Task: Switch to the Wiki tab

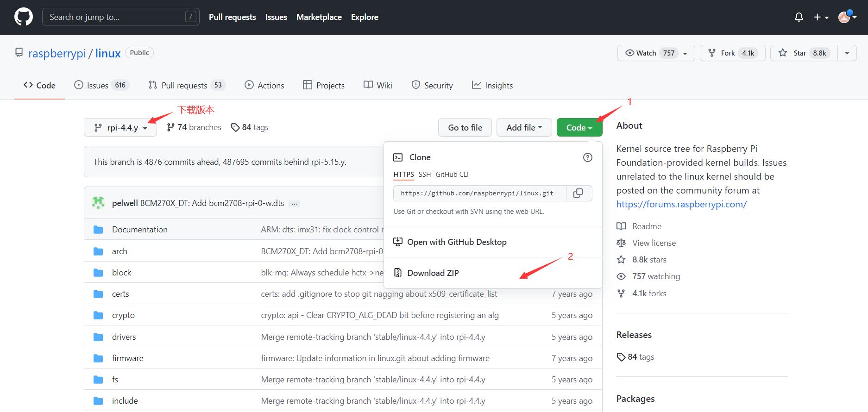Action: (378, 85)
